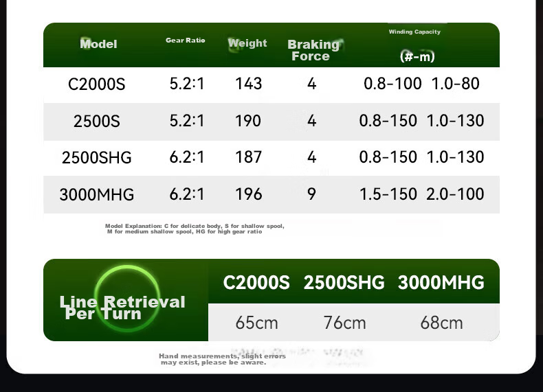The image size is (543, 392).
Task: Click the weight value 190
Action: (248, 121)
